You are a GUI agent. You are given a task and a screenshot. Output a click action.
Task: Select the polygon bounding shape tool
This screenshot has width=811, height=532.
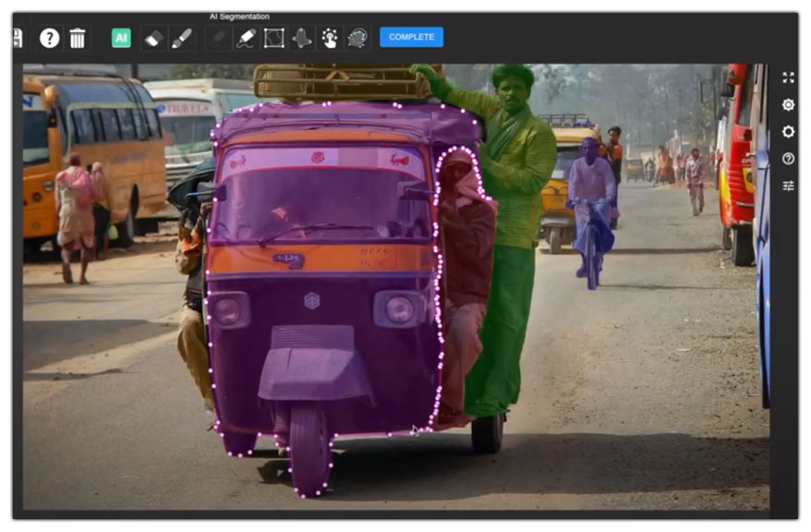click(273, 38)
